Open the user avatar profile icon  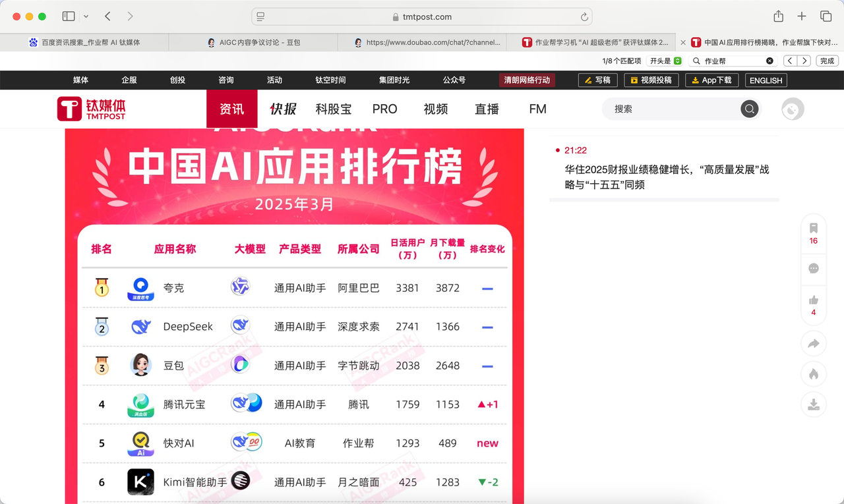tap(793, 109)
